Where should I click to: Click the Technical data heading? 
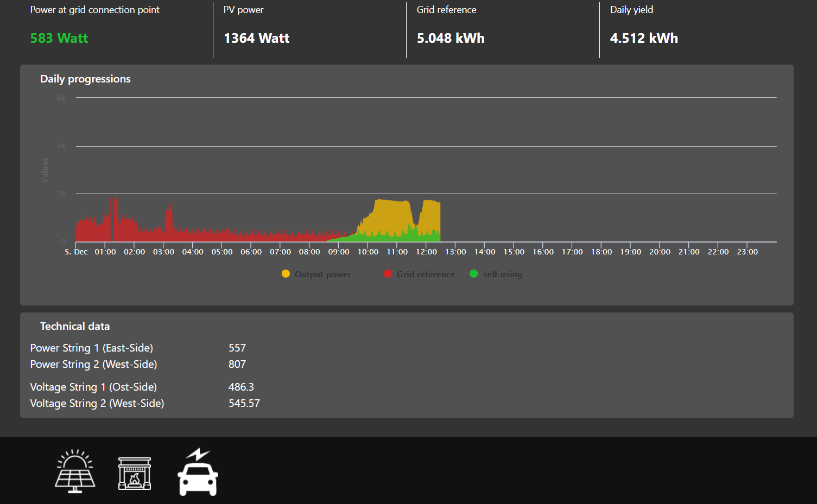click(x=75, y=327)
